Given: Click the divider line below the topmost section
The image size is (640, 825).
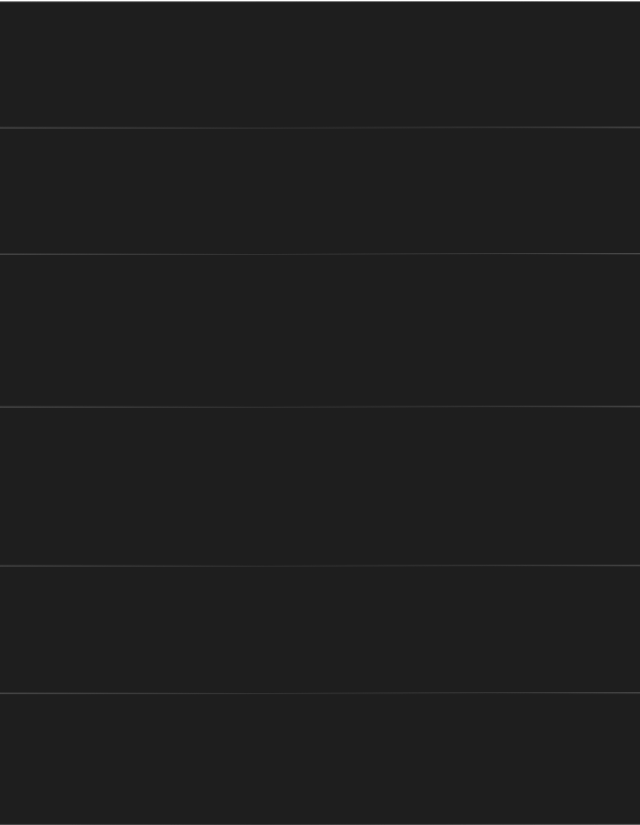Looking at the screenshot, I should (x=320, y=127).
